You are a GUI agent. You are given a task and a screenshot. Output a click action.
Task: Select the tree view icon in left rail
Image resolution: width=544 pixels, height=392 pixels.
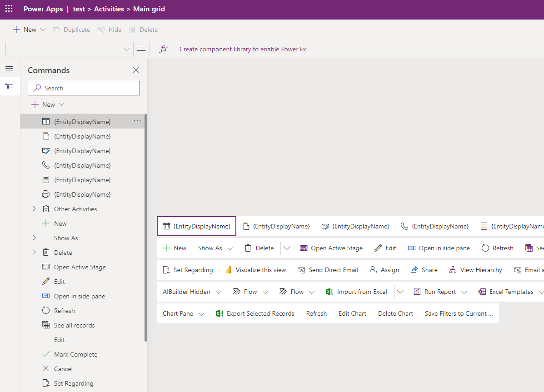[x=10, y=86]
